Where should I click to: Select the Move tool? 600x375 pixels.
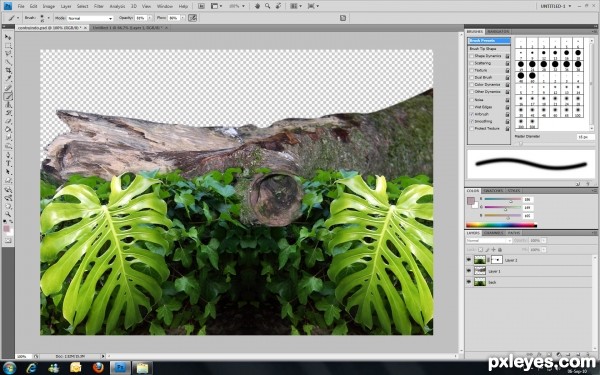click(x=8, y=37)
